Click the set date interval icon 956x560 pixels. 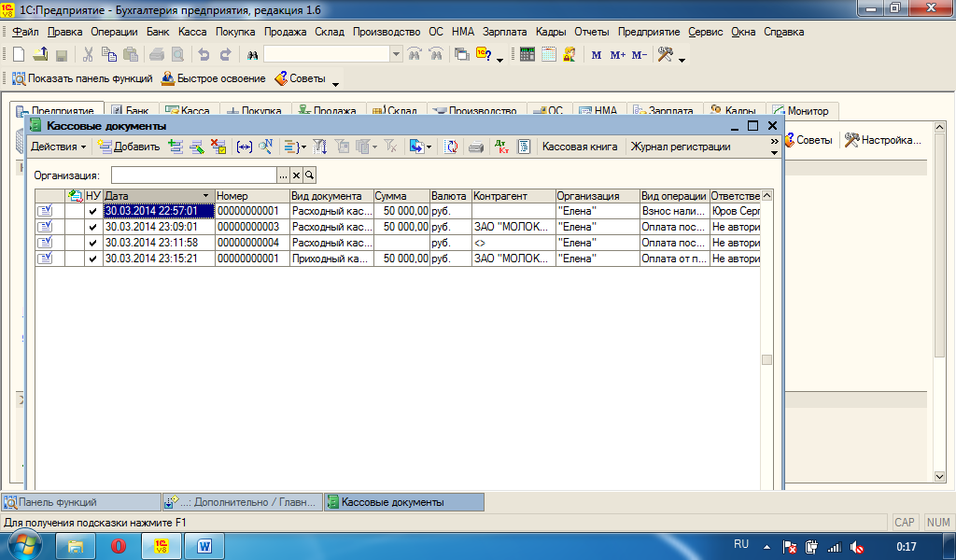pos(244,147)
